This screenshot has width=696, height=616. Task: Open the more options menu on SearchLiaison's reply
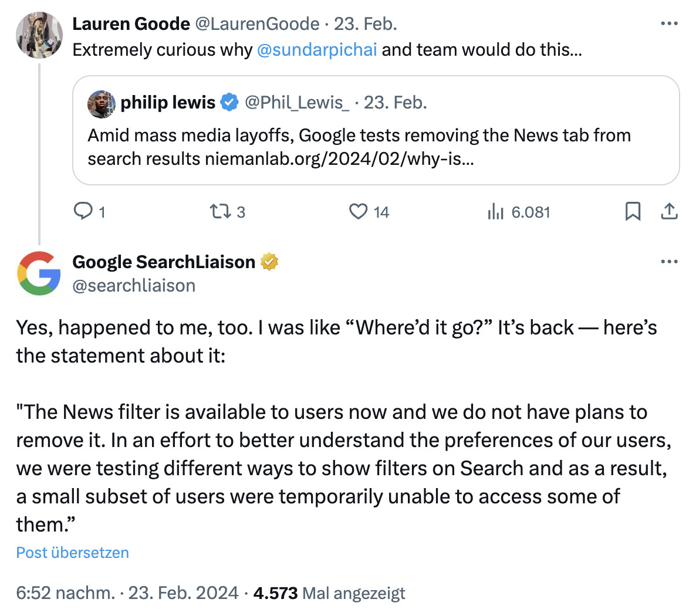pyautogui.click(x=670, y=261)
